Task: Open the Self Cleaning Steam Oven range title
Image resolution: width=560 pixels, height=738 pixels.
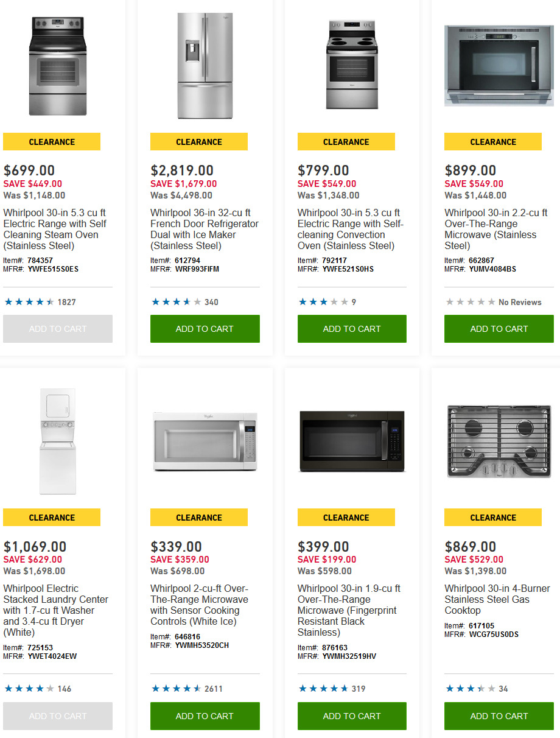Action: click(x=55, y=230)
